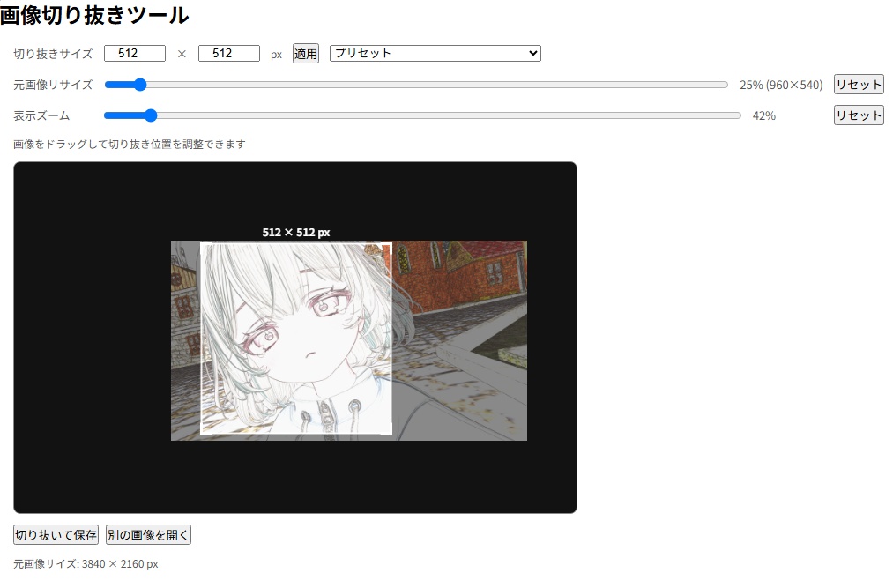This screenshot has width=893, height=588.
Task: Apply the crop size with 適用 button
Action: tap(306, 54)
